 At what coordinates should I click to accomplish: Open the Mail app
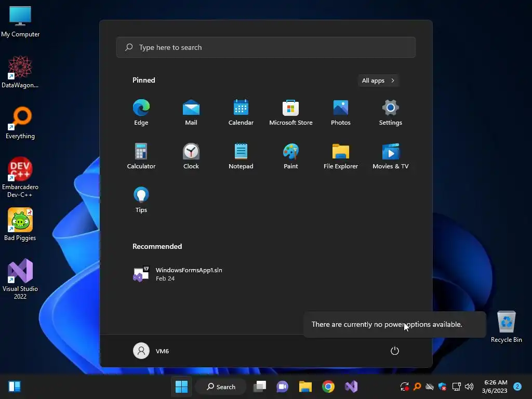coord(191,112)
